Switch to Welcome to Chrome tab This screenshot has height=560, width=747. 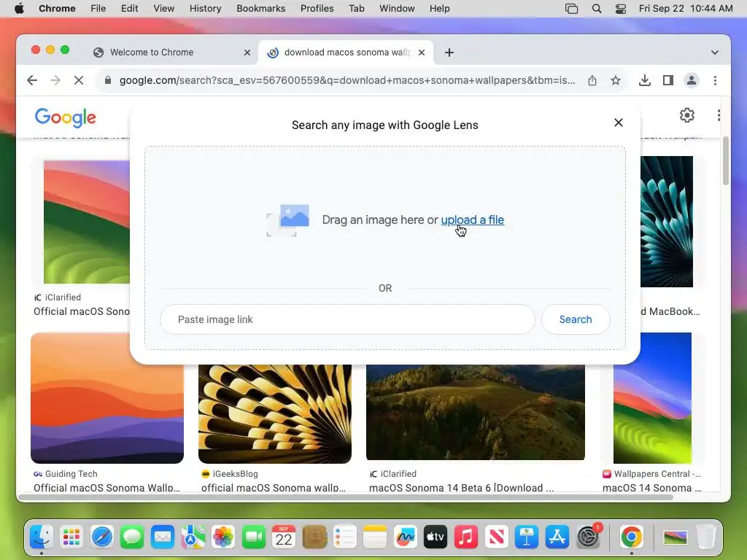coord(171,52)
